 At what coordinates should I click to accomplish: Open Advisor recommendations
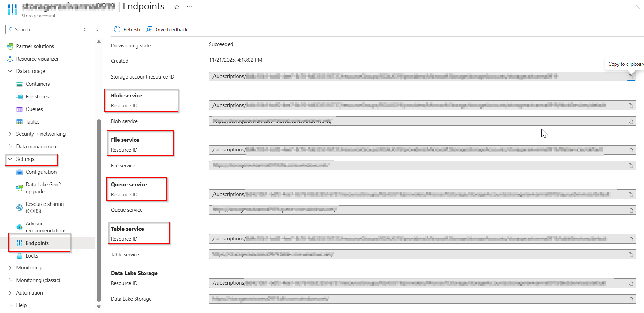pos(46,227)
